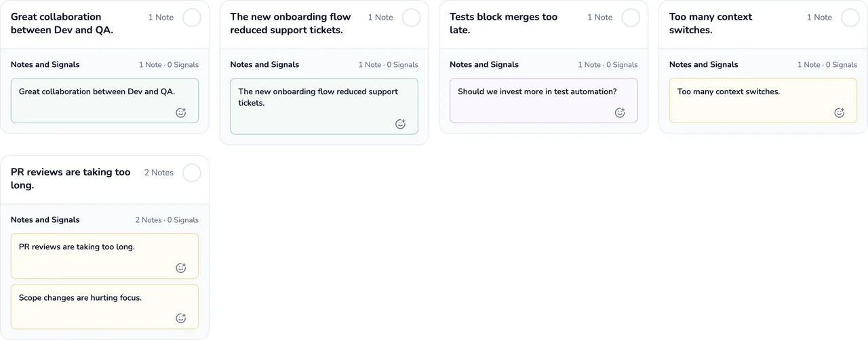Select the 'Scope changes are hurting focus' note

[104, 307]
